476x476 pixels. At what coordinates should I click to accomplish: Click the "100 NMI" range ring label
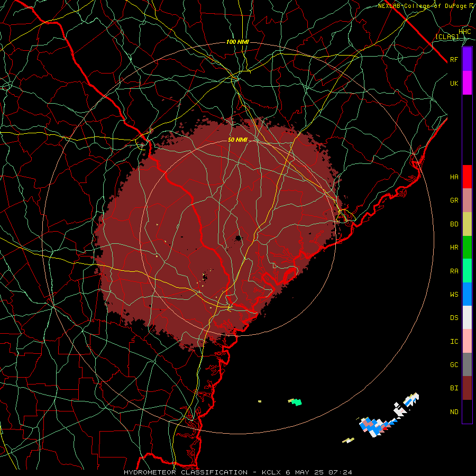coord(237,42)
